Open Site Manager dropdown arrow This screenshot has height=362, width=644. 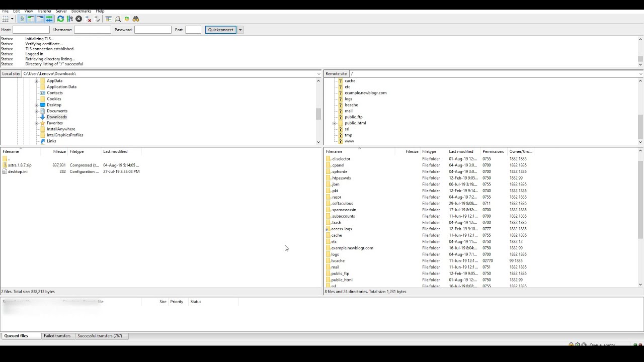[x=12, y=19]
